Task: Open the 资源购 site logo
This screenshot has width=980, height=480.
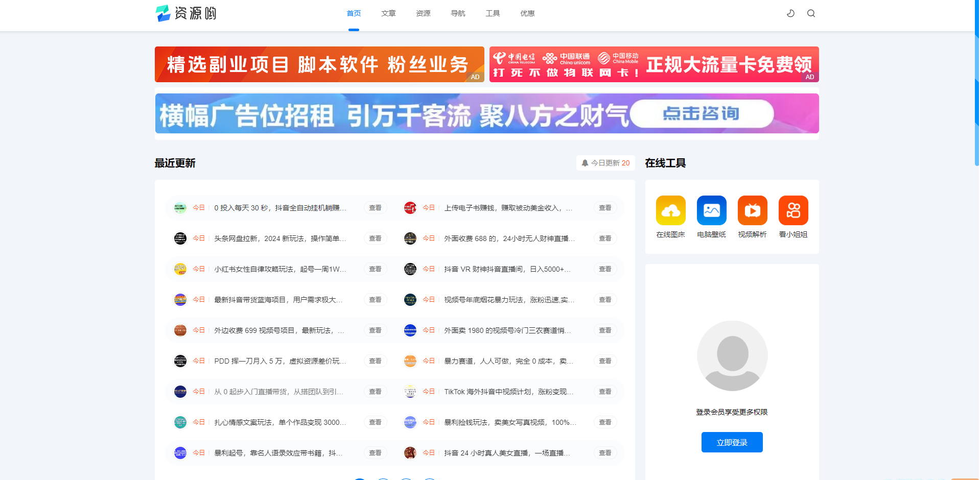Action: point(186,13)
